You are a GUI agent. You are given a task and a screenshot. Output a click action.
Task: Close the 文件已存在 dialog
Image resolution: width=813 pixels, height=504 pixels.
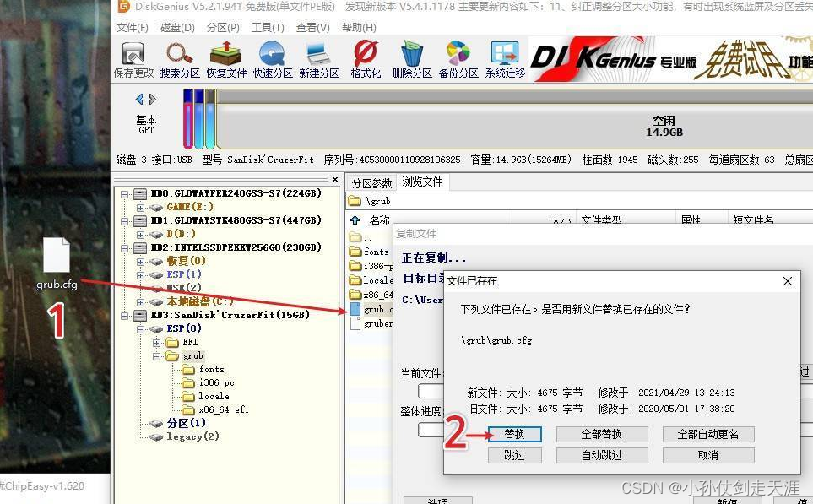click(788, 281)
